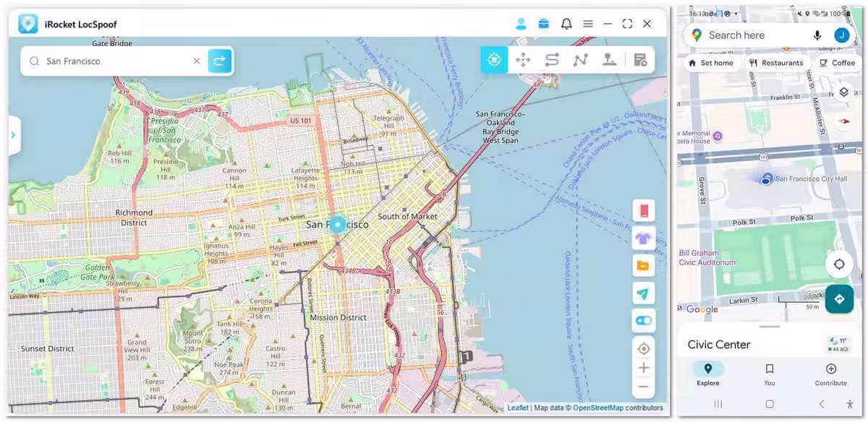Open the OpenStreetMap attribution link

(x=599, y=408)
